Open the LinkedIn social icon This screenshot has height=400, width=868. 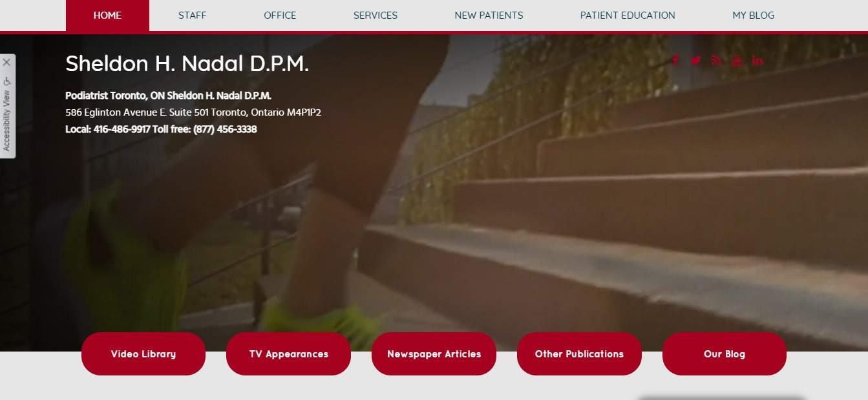[x=757, y=61]
